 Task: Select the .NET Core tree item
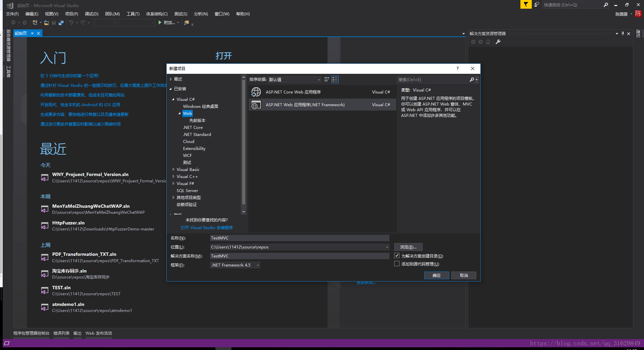193,127
